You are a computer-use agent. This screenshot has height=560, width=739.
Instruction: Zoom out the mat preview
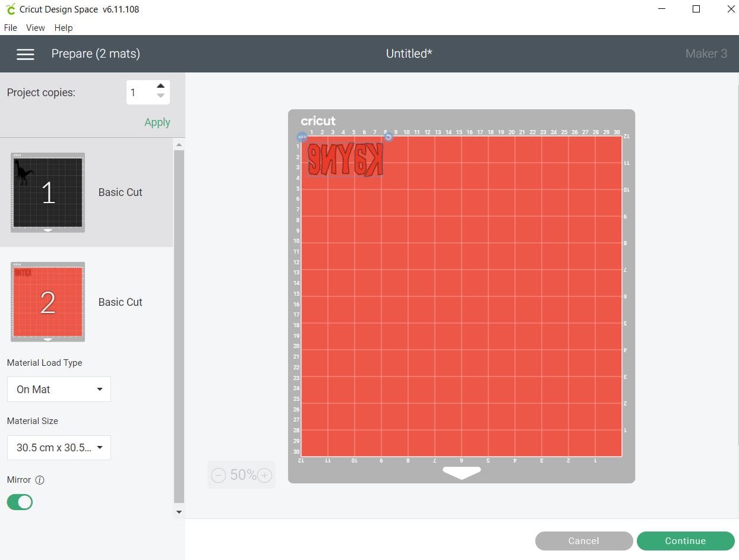[x=219, y=475]
